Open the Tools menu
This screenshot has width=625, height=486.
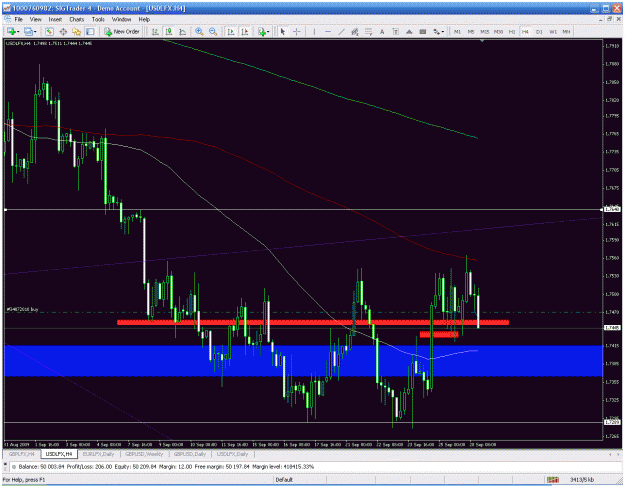tap(98, 19)
